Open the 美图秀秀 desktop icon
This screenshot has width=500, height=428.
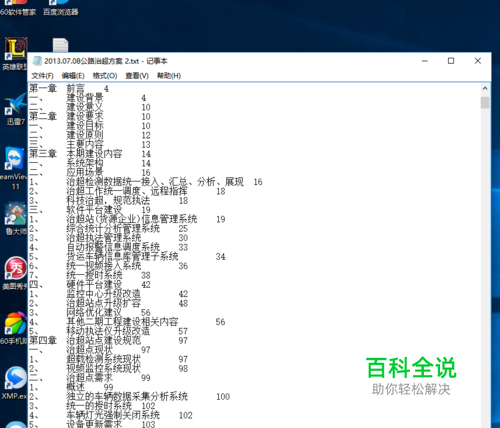pyautogui.click(x=15, y=273)
